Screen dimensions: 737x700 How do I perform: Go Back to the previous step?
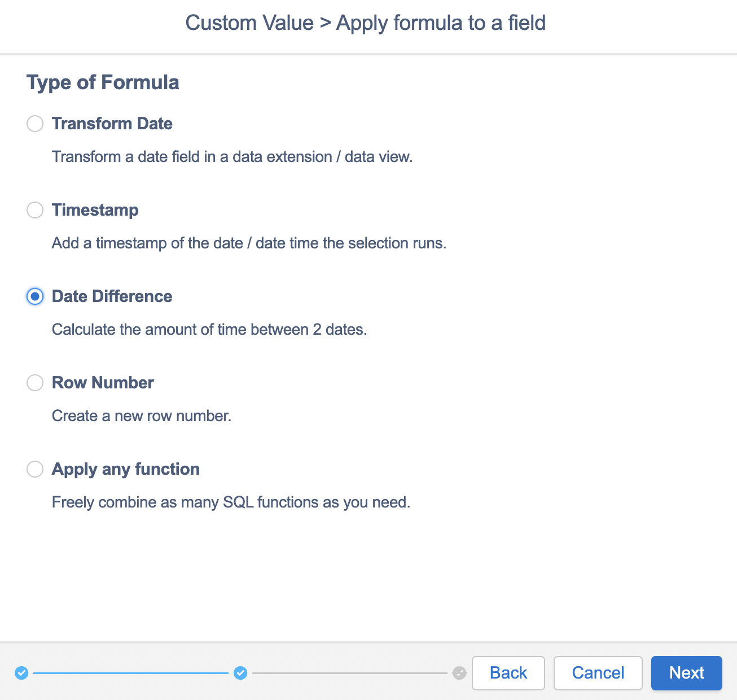click(508, 673)
